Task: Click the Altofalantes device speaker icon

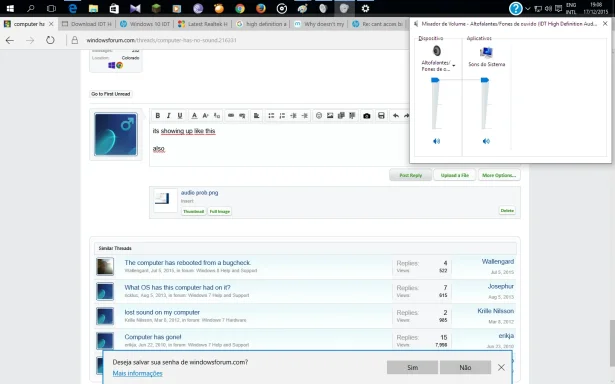Action: (437, 51)
